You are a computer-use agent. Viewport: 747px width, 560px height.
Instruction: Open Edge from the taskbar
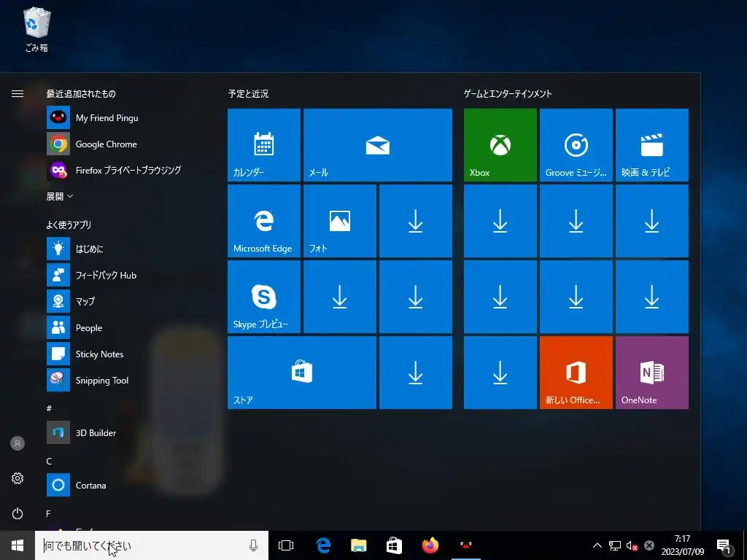(323, 545)
